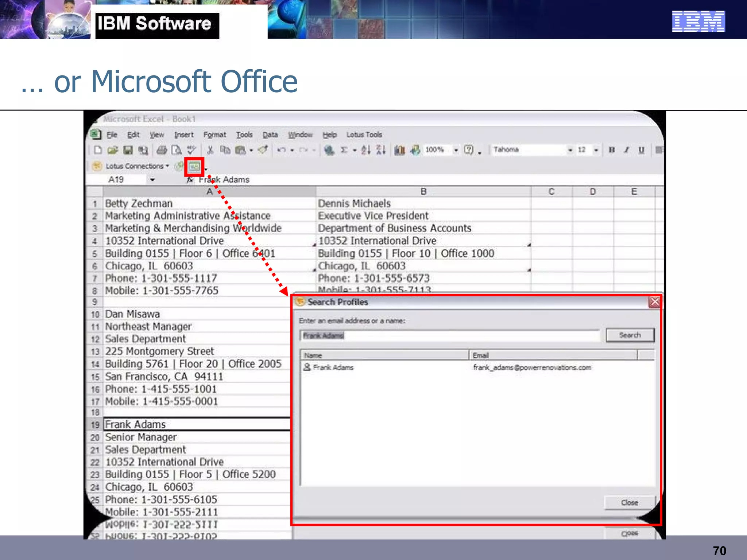
Task: Open the Lotus Tools menu
Action: coord(364,135)
